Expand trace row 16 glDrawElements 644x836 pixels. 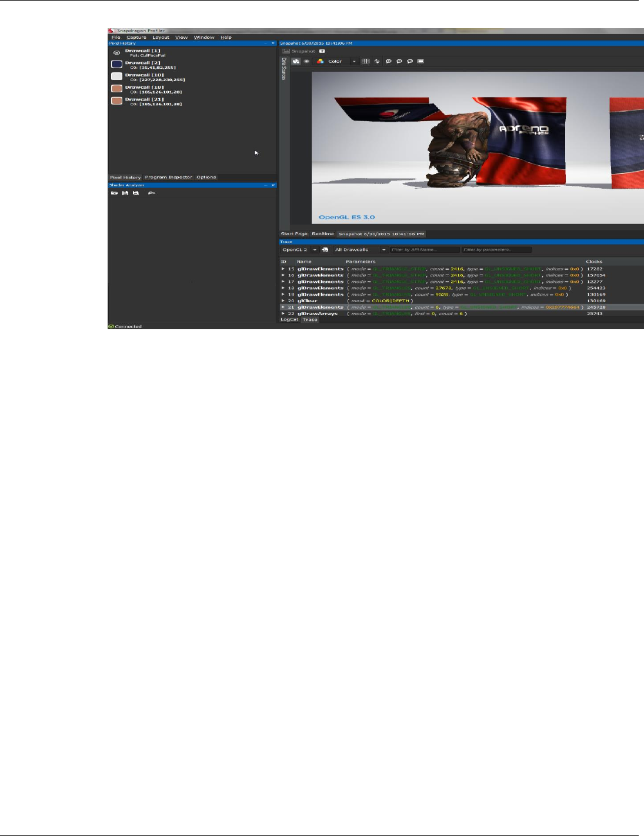(x=283, y=275)
